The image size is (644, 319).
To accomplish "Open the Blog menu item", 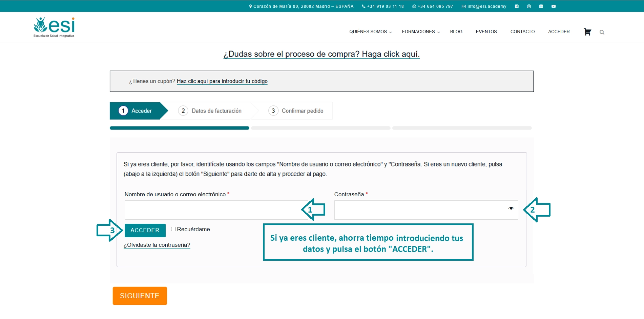I will point(456,32).
